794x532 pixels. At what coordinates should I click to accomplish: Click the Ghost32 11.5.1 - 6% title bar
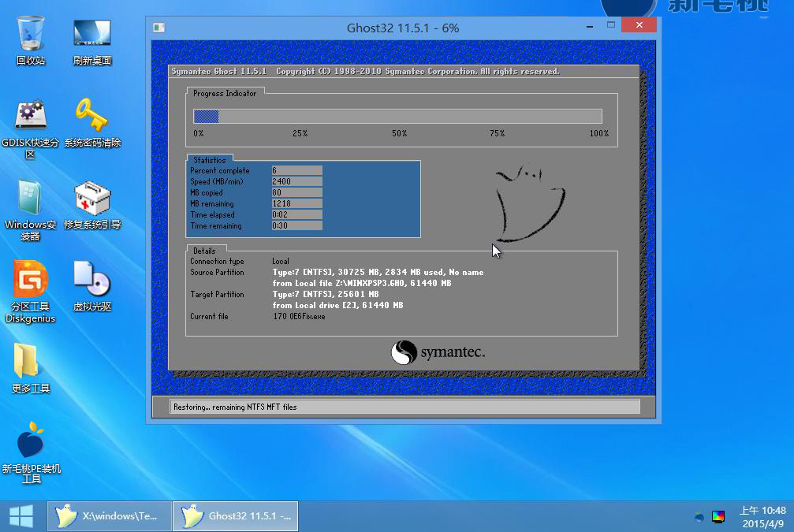click(403, 28)
